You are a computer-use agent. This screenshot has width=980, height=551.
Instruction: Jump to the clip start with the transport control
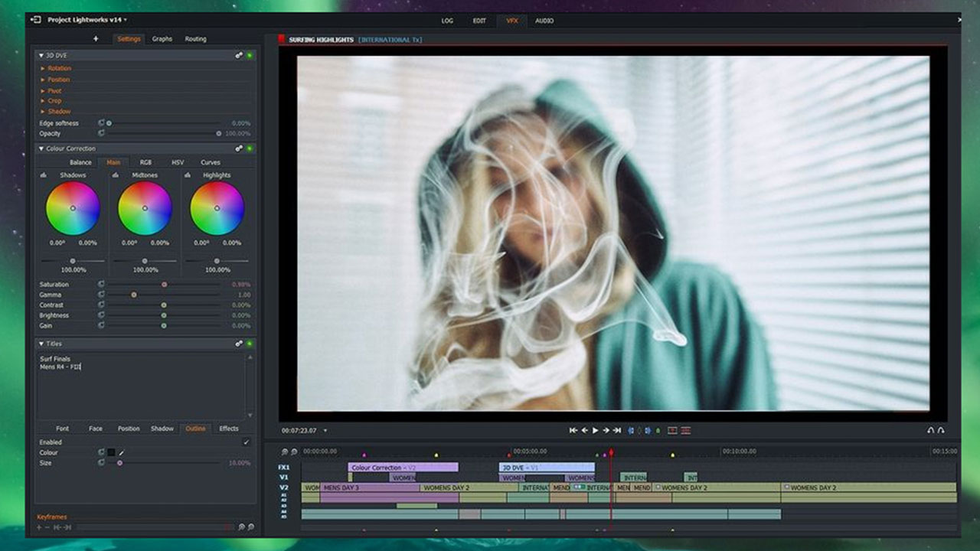tap(573, 430)
